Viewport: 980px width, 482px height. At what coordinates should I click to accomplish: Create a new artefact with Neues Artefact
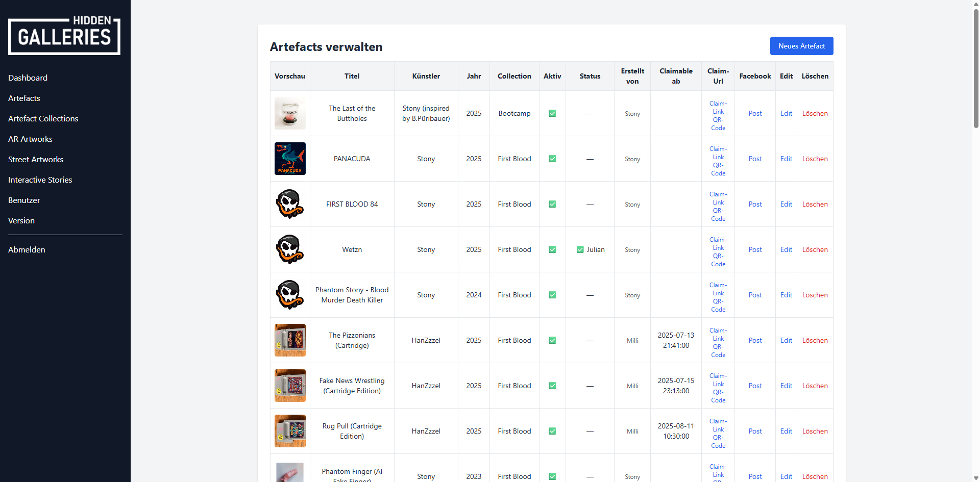click(x=801, y=46)
